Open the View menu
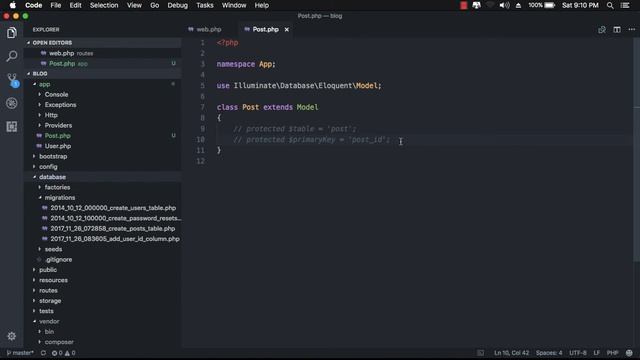The image size is (640, 360). (134, 5)
